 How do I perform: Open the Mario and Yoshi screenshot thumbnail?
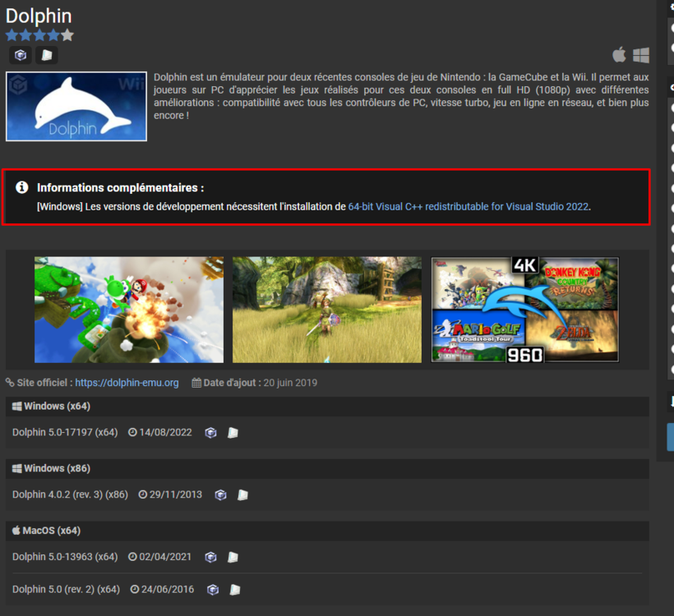pos(129,310)
